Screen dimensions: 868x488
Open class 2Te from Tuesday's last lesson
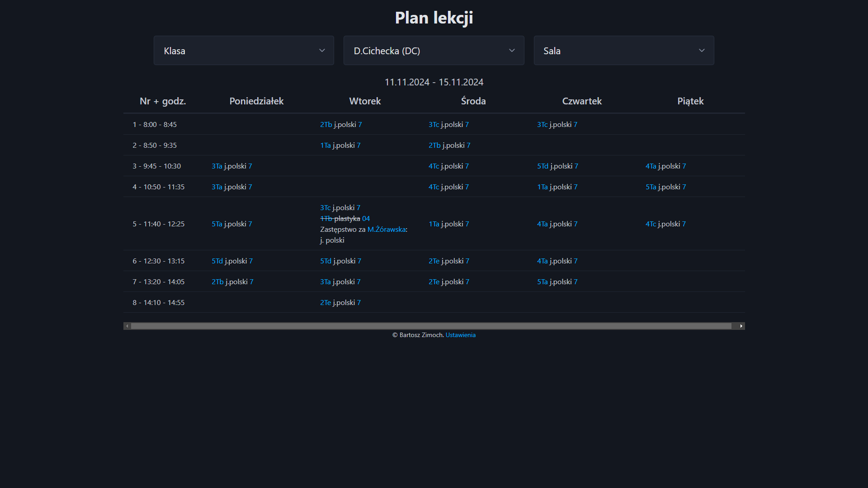coord(325,302)
